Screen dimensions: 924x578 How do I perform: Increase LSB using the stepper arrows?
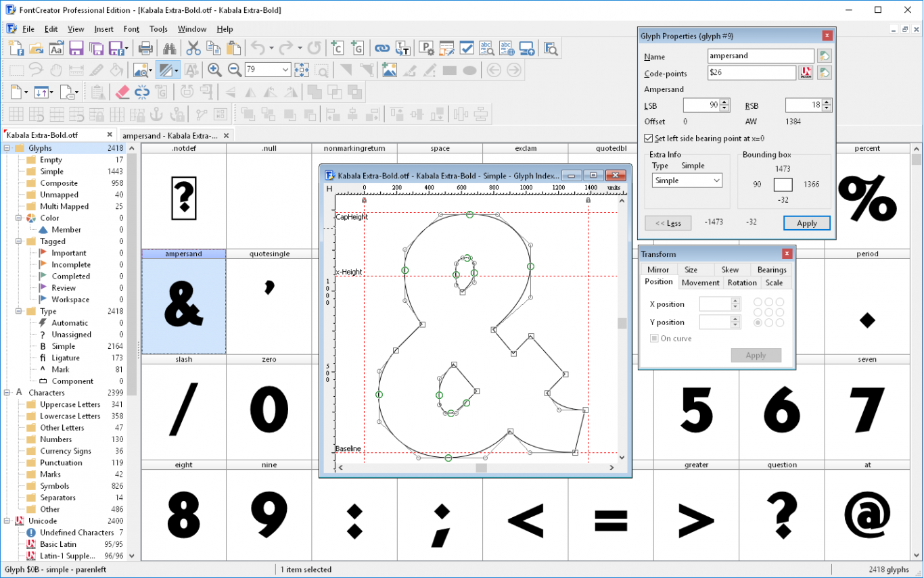[724, 103]
